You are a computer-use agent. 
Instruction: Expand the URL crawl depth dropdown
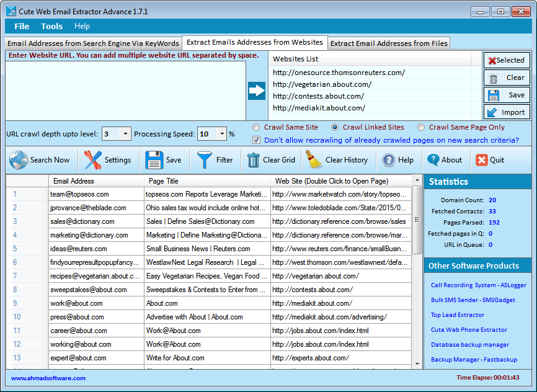126,134
